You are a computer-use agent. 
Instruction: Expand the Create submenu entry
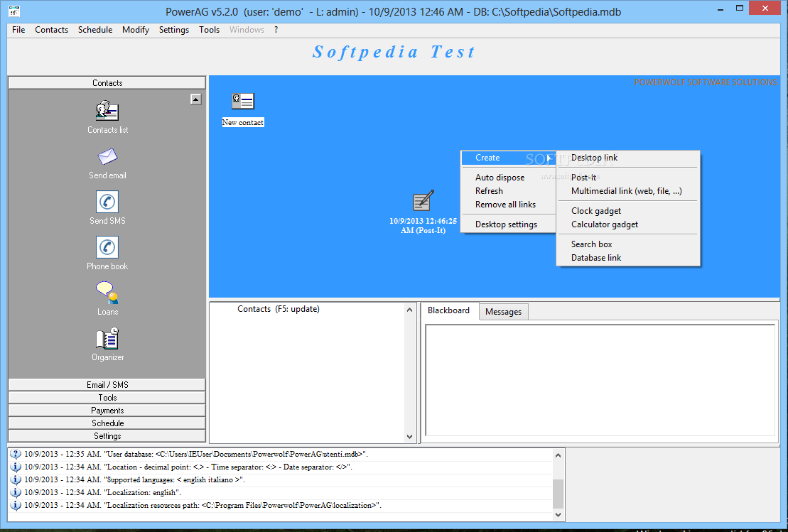point(508,158)
